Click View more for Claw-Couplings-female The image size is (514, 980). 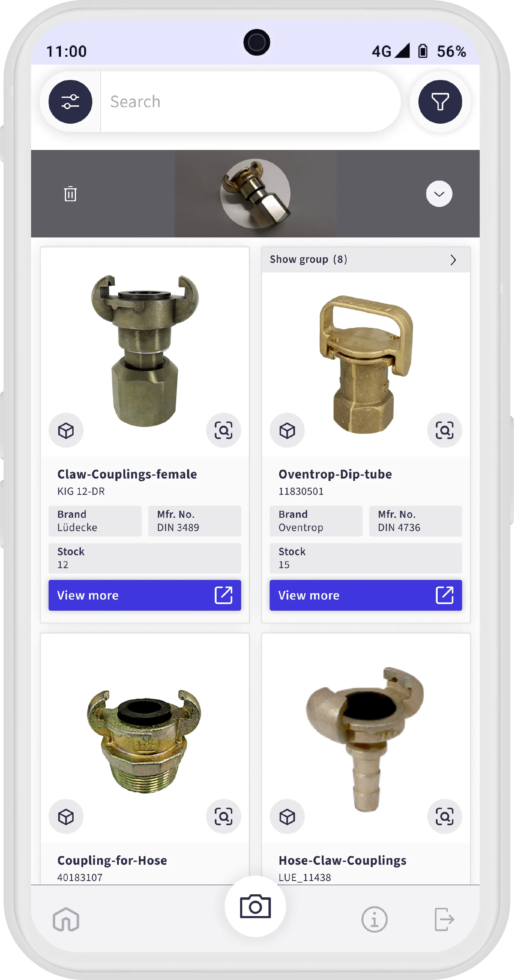pos(144,595)
